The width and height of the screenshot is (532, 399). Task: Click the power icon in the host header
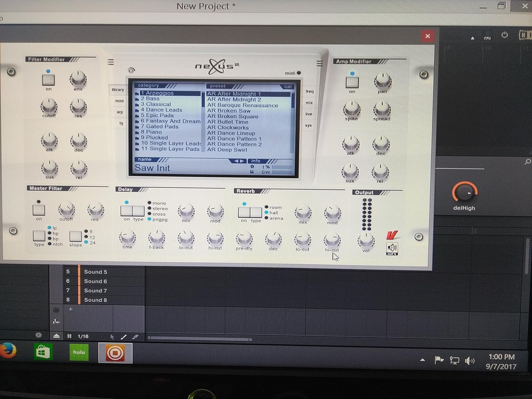pyautogui.click(x=504, y=35)
